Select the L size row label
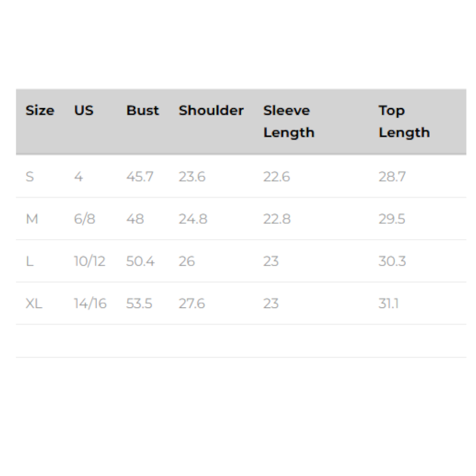Screen dimensions: 476x476 click(30, 261)
